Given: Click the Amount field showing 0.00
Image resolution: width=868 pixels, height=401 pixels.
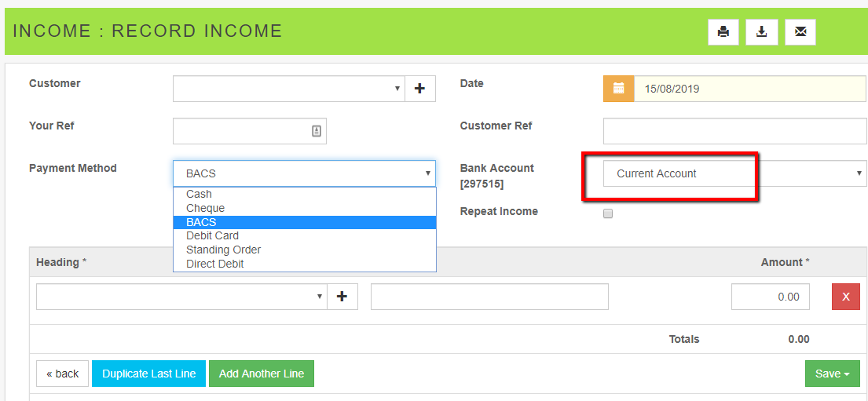Looking at the screenshot, I should point(771,297).
